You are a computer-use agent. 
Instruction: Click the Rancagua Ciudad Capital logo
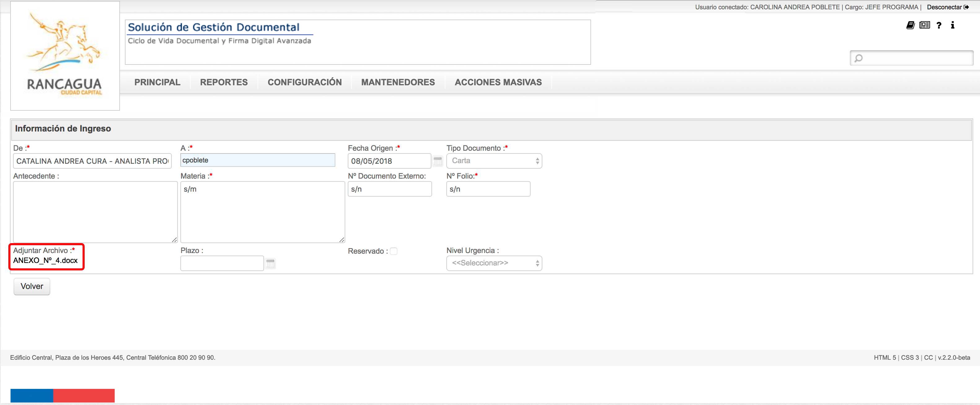[65, 56]
